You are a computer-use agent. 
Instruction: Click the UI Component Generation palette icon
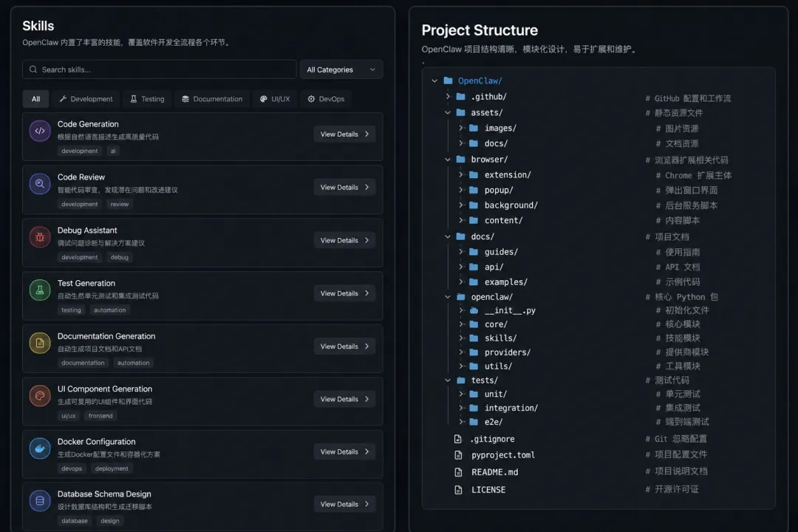tap(40, 395)
